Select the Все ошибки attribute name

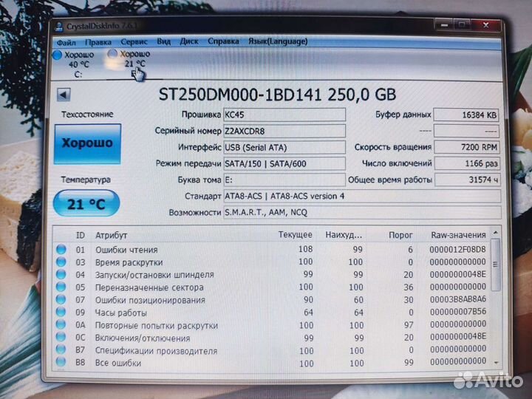click(118, 363)
